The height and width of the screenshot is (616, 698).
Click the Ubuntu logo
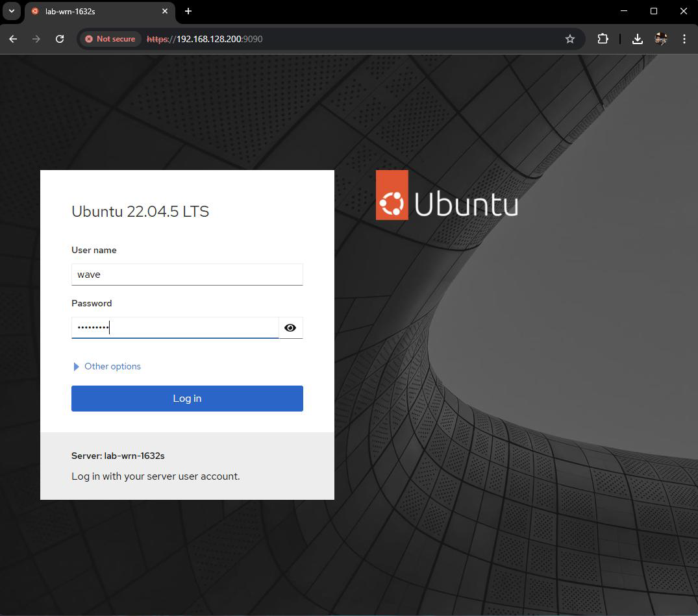[447, 195]
